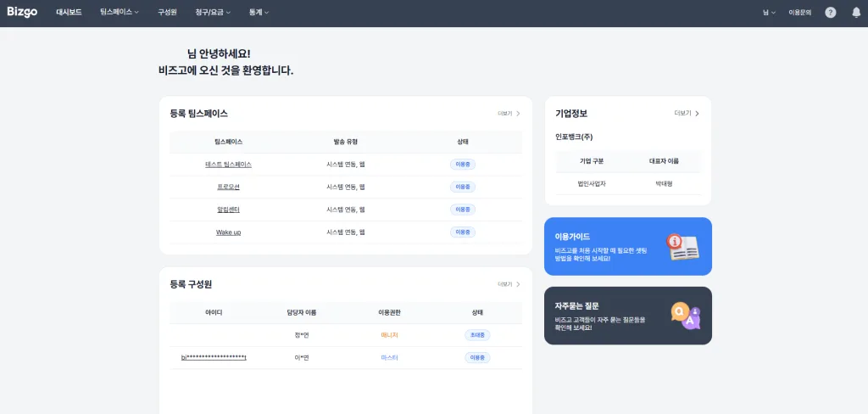Click the 마스터 permission text
The height and width of the screenshot is (414, 868).
tap(389, 358)
